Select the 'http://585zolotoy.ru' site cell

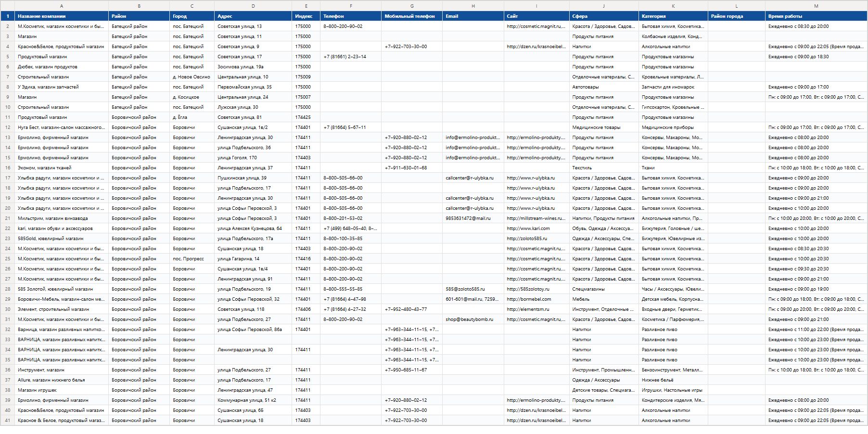536,289
